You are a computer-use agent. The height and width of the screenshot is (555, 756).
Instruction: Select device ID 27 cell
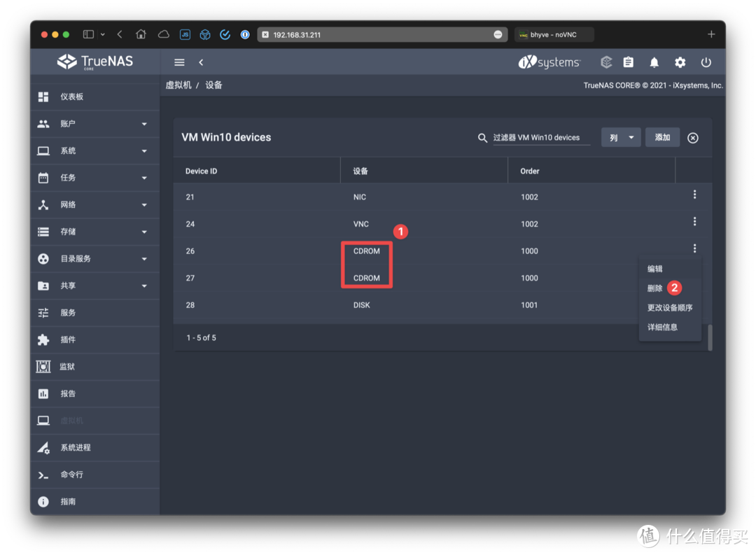(190, 279)
